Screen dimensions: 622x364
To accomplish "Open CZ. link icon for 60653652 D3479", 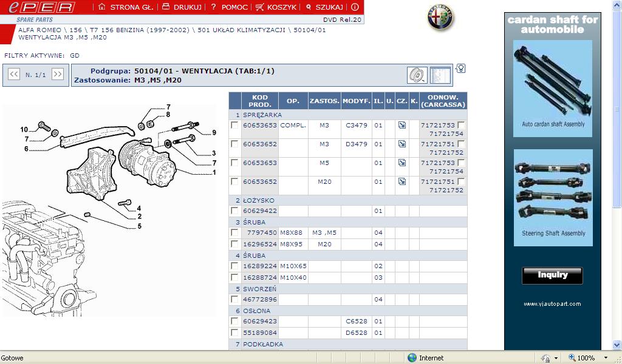I will (402, 144).
